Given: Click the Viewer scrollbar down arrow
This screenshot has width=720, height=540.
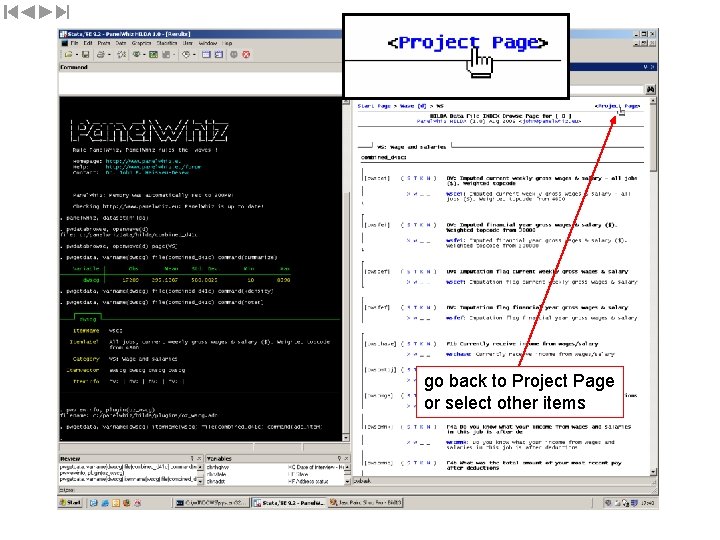Looking at the screenshot, I should pyautogui.click(x=653, y=472).
